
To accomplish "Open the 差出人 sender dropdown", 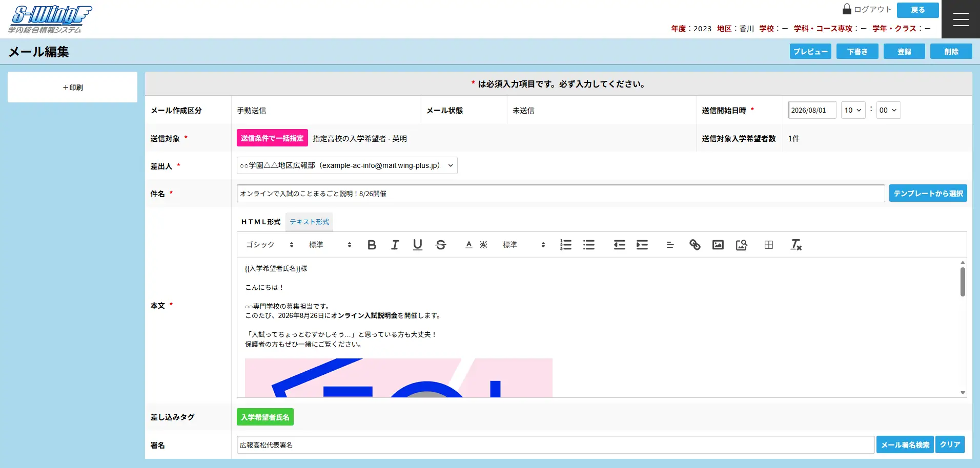I will tap(346, 165).
